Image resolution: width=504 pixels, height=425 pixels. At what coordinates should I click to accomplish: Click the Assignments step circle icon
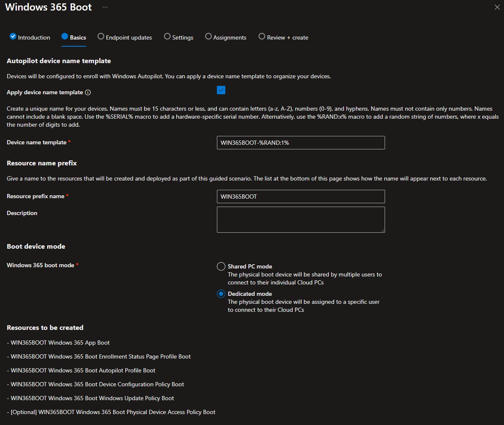[x=208, y=37]
